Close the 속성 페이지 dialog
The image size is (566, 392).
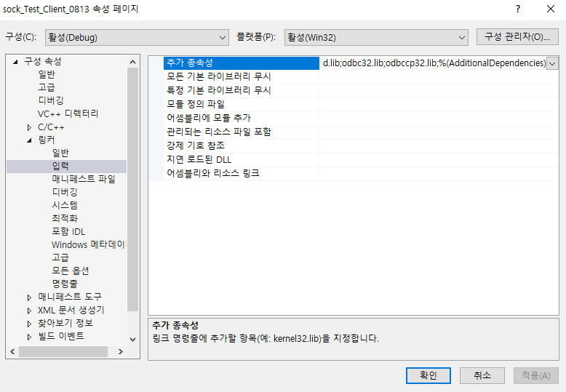coord(551,9)
